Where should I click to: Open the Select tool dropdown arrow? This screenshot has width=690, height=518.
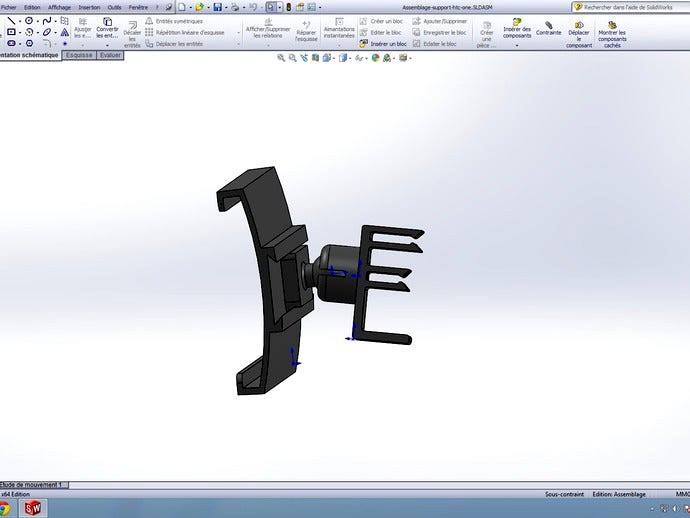(x=279, y=7)
